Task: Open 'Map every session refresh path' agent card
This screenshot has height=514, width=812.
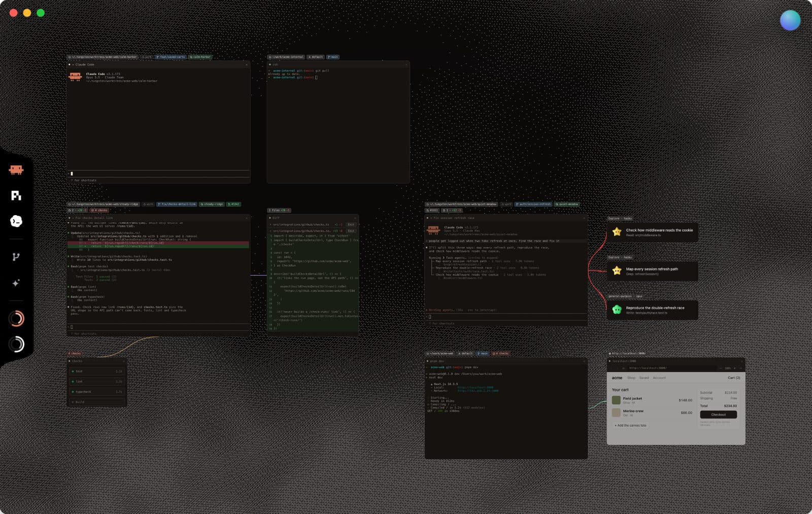Action: (652, 271)
